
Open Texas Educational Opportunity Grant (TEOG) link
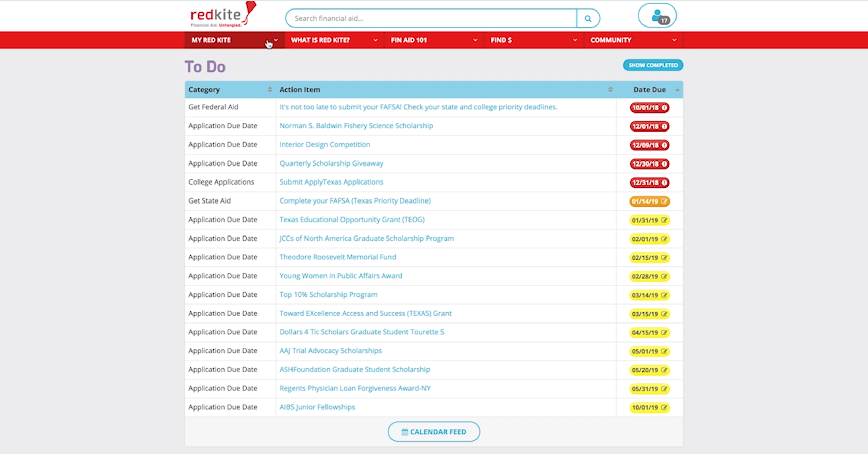click(x=352, y=220)
